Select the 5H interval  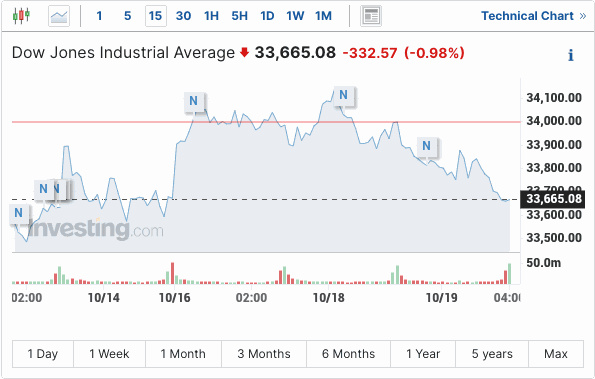pyautogui.click(x=239, y=16)
